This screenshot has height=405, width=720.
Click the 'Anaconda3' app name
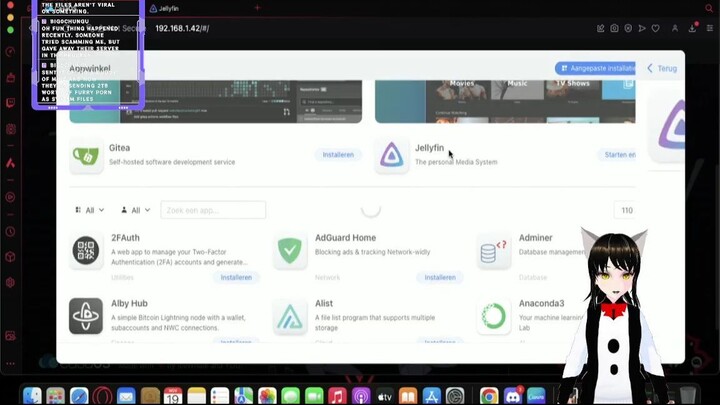(541, 304)
